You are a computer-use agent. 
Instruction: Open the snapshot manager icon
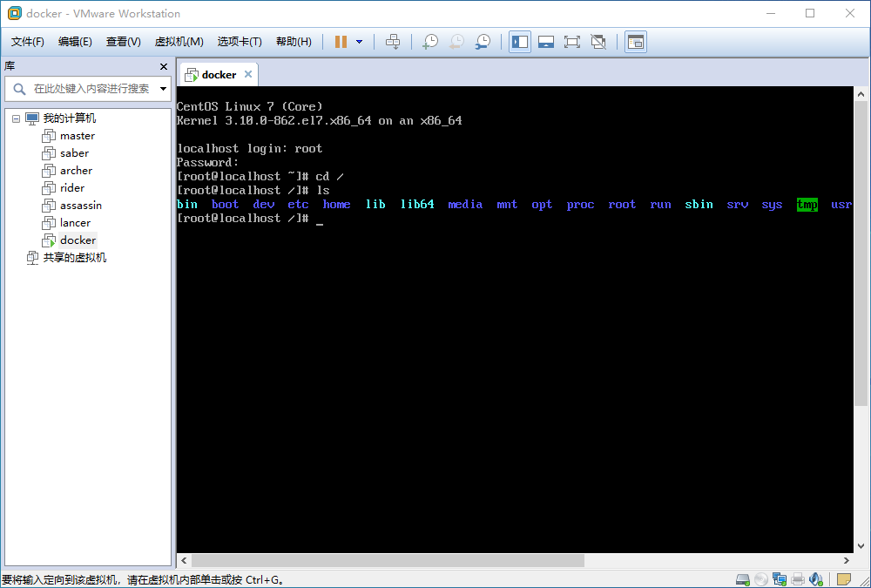[483, 41]
